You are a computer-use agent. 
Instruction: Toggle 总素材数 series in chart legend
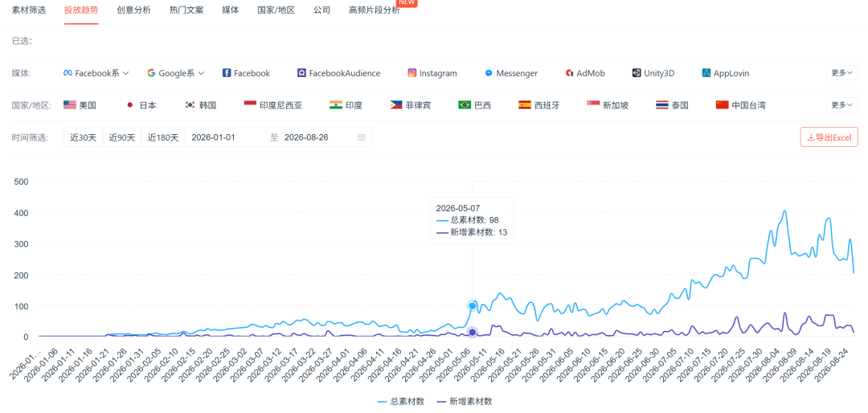401,401
